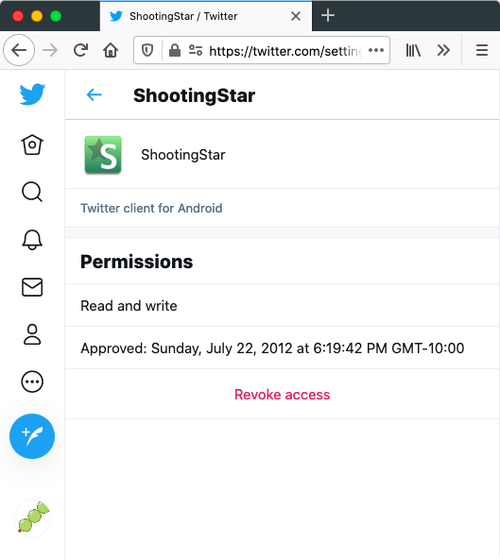
Task: Go to Twitter Home via house icon
Action: click(x=32, y=145)
